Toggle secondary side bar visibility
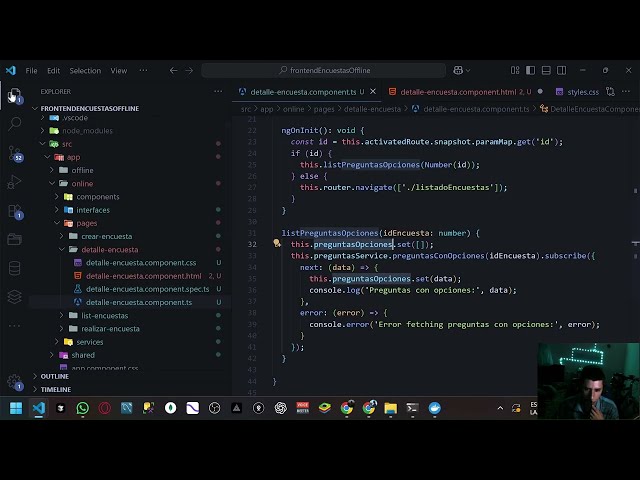The height and width of the screenshot is (480, 640). tap(562, 70)
